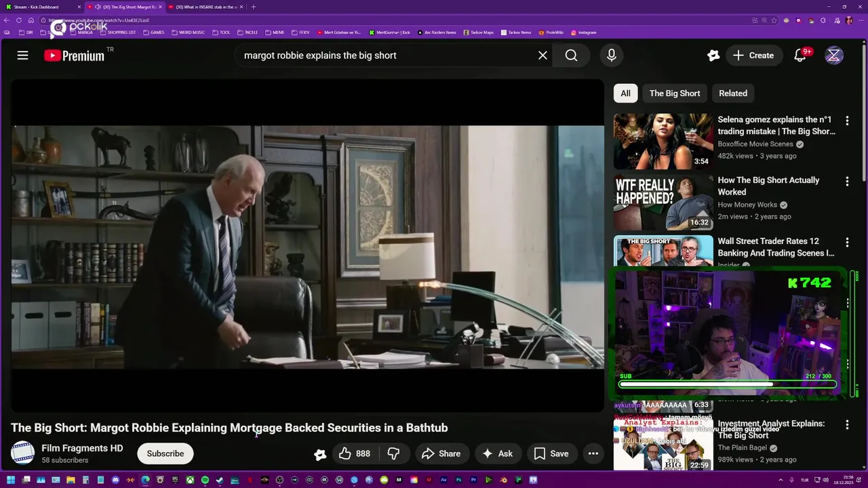Dislike the video

click(393, 453)
